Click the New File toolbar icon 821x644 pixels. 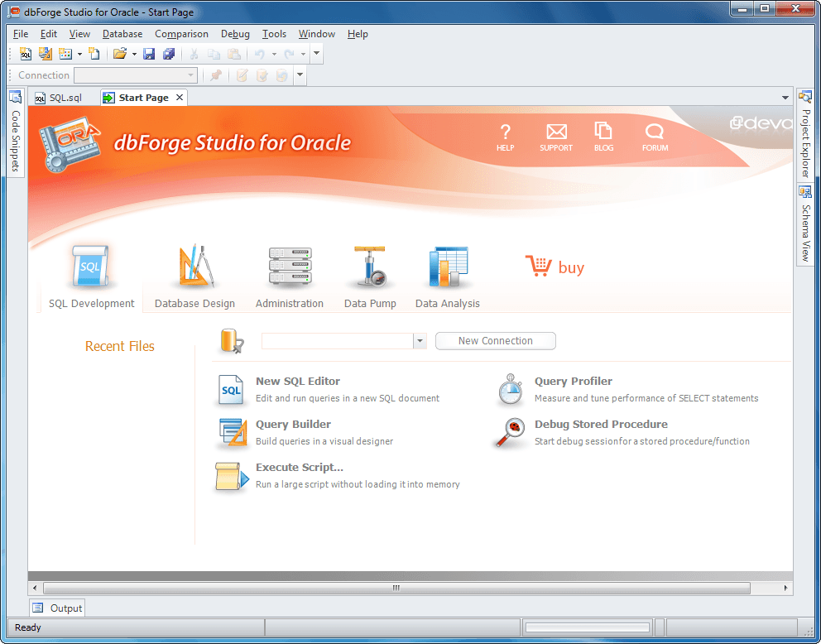coord(94,54)
